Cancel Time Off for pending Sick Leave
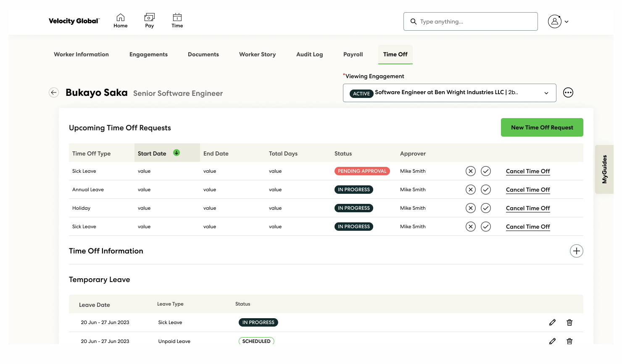Viewport: 622px width, 364px height. click(x=528, y=171)
